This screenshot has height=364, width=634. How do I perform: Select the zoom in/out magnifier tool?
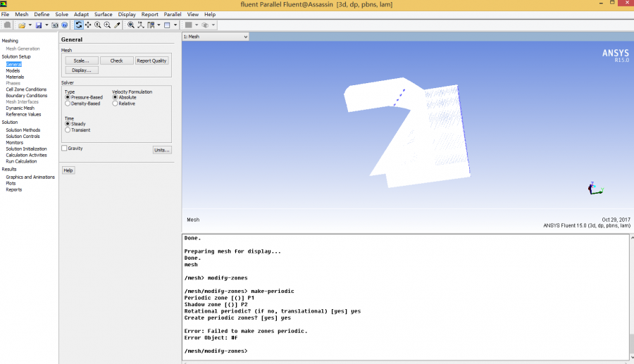(x=97, y=25)
